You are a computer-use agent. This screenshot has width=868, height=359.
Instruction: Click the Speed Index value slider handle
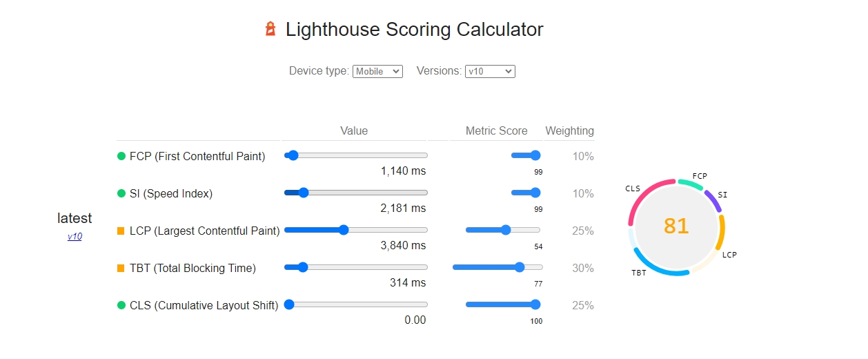tap(302, 193)
